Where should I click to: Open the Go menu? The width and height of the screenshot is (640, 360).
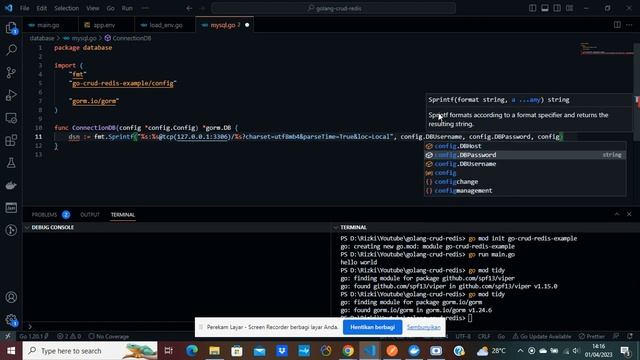click(110, 8)
